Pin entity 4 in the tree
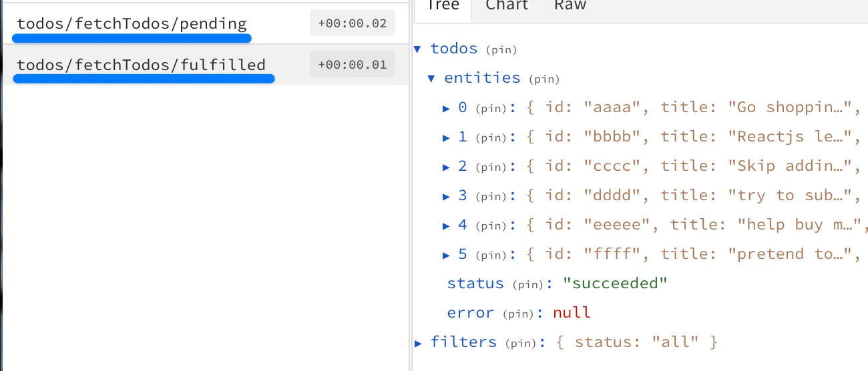Image resolution: width=868 pixels, height=371 pixels. tap(491, 226)
